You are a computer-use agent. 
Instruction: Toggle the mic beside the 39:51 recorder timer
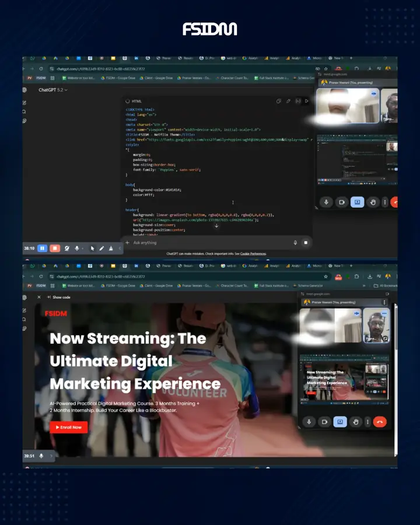pos(41,456)
